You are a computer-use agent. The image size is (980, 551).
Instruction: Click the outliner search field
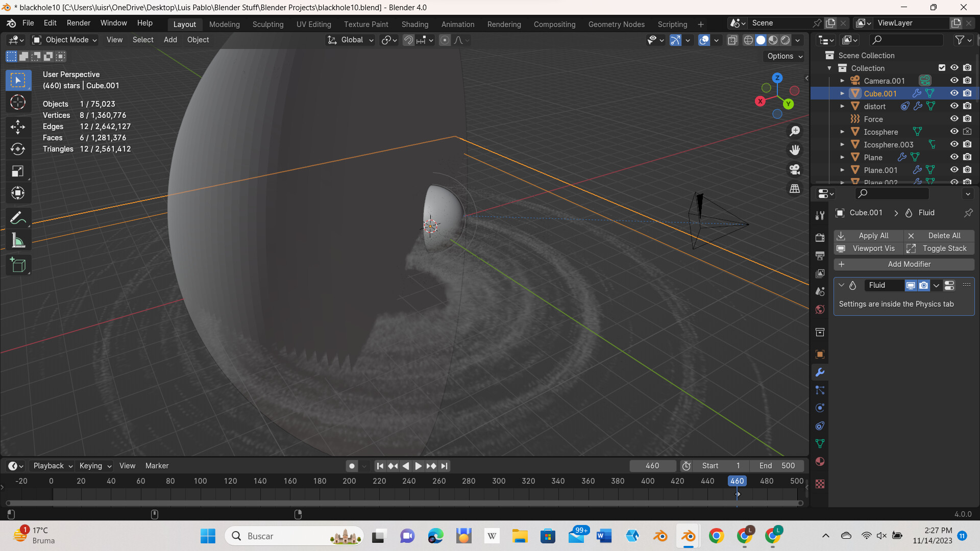click(905, 40)
